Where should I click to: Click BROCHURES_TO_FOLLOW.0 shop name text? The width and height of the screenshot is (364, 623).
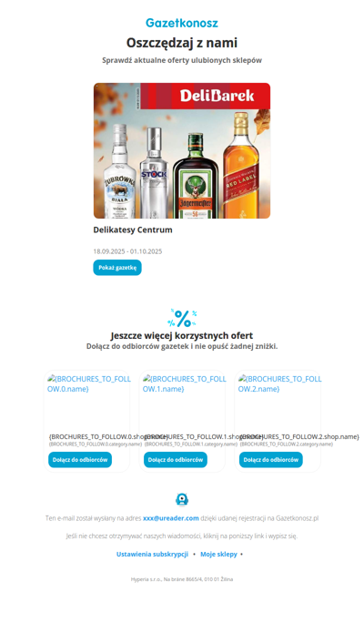108,436
